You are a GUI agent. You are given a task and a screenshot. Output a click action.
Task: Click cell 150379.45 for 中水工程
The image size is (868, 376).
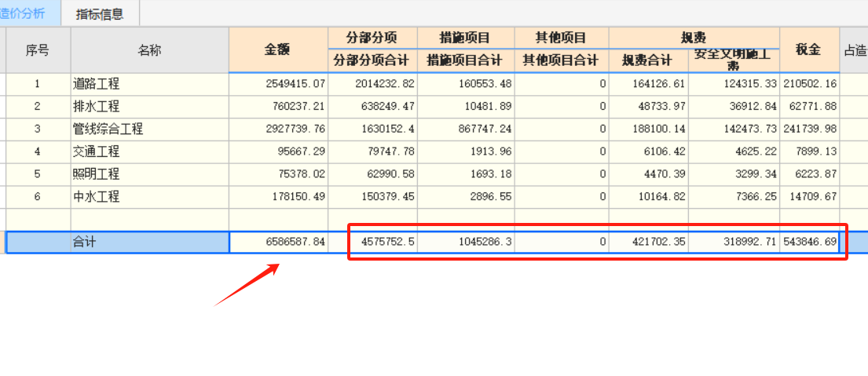pos(372,197)
